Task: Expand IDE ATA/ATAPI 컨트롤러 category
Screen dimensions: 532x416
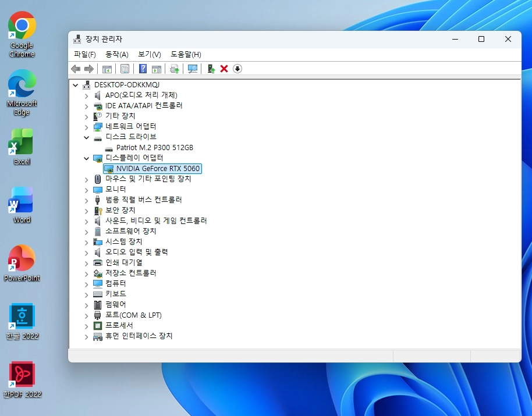Action: [87, 106]
